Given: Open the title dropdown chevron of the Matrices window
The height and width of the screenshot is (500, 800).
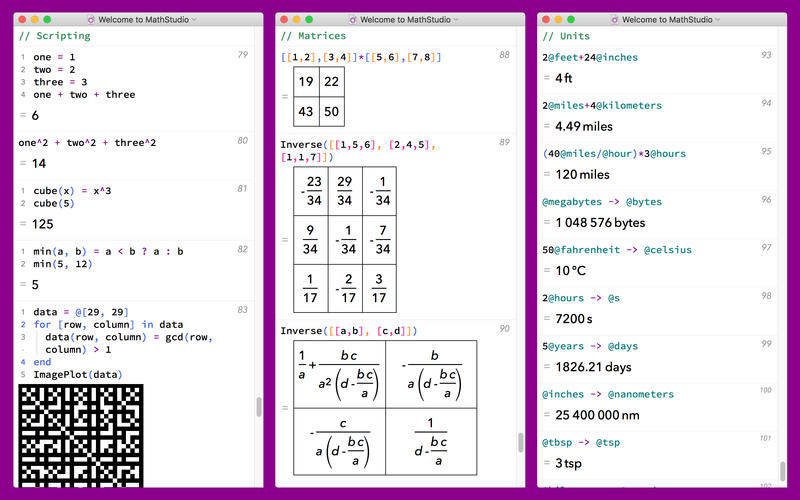Looking at the screenshot, I should [x=456, y=20].
